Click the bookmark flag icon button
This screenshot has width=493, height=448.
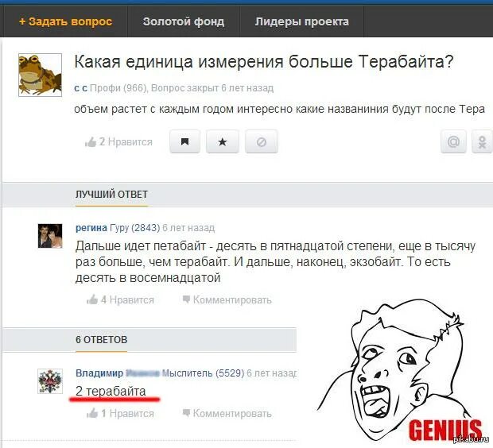[x=184, y=141]
